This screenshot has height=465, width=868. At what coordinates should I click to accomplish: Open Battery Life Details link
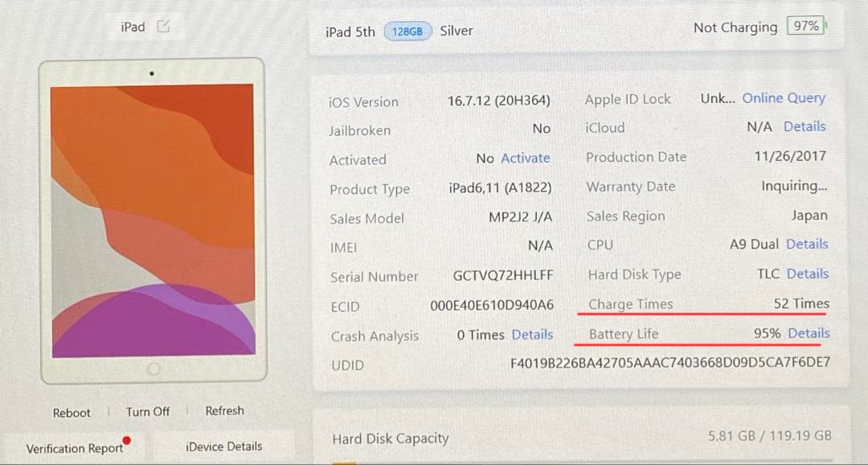[809, 333]
